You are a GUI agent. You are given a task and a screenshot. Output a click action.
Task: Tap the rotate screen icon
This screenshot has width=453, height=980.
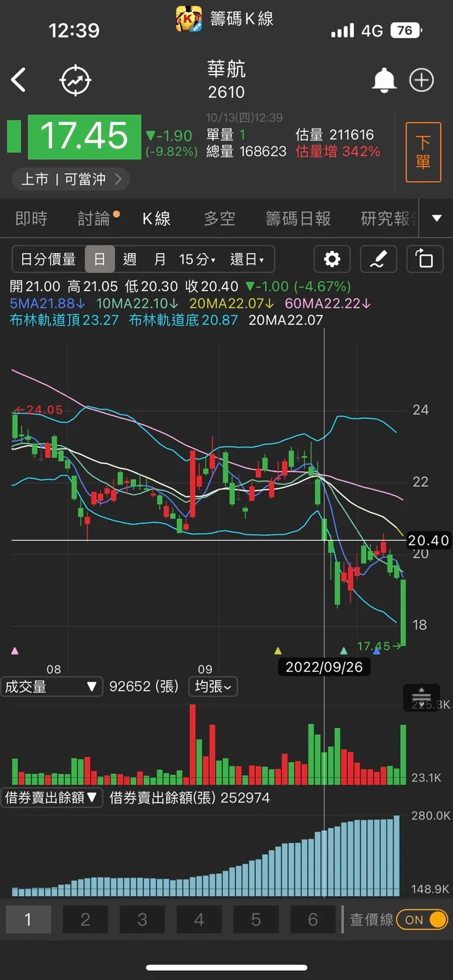click(424, 259)
